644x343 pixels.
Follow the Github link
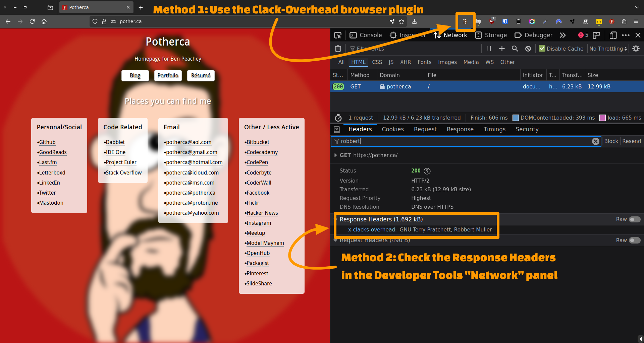click(x=47, y=142)
